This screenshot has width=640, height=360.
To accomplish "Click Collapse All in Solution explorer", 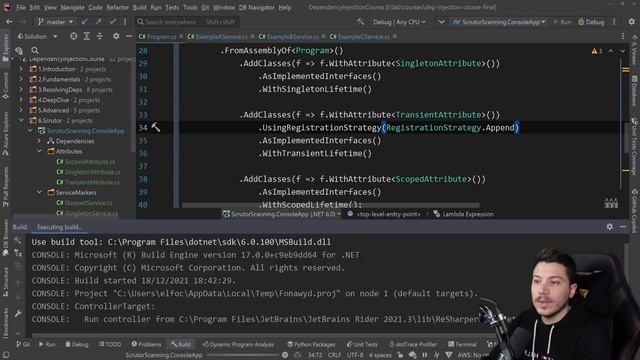I will pyautogui.click(x=100, y=36).
